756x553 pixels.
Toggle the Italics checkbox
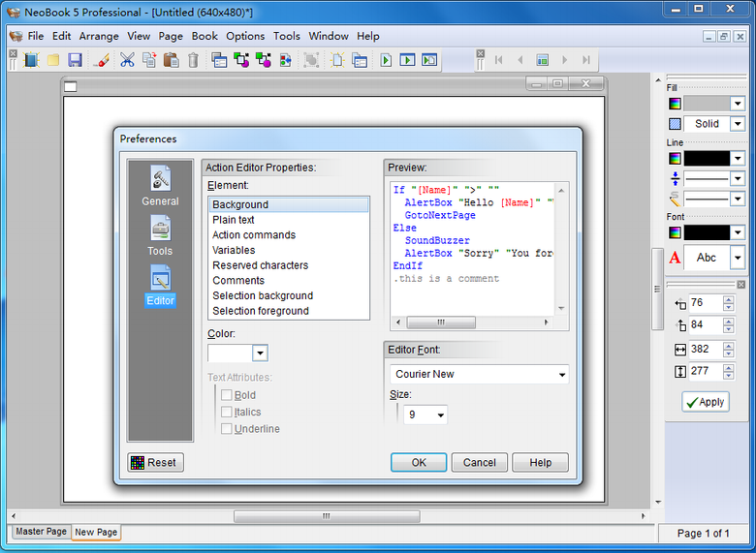coord(227,412)
